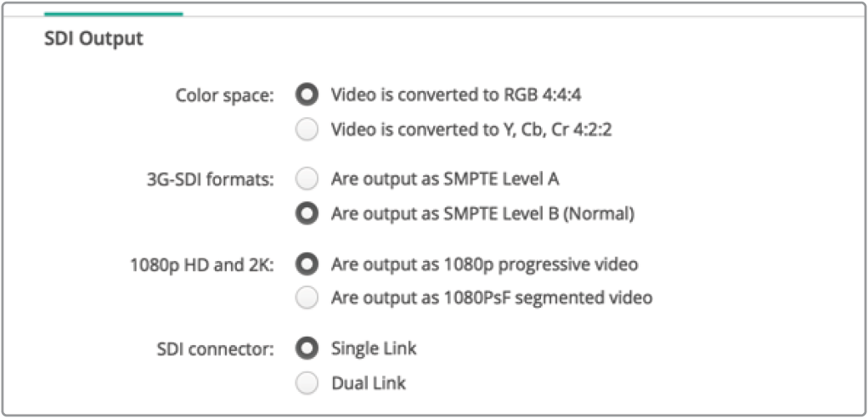The image size is (868, 419).
Task: Enable SMPTE Level A output radio button
Action: 307,179
